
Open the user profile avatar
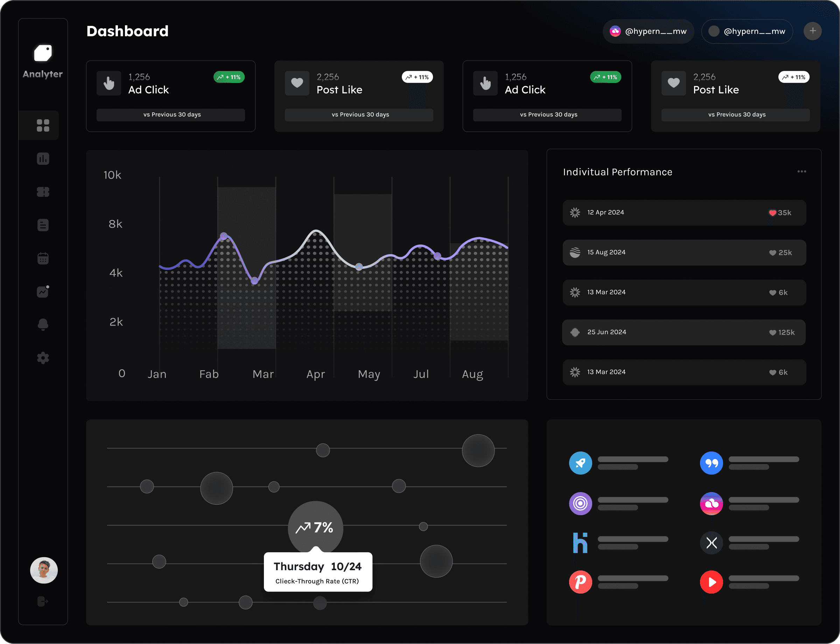[x=44, y=570]
